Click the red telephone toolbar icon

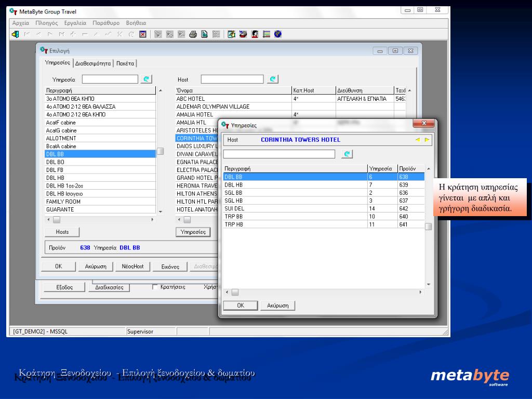click(x=243, y=34)
